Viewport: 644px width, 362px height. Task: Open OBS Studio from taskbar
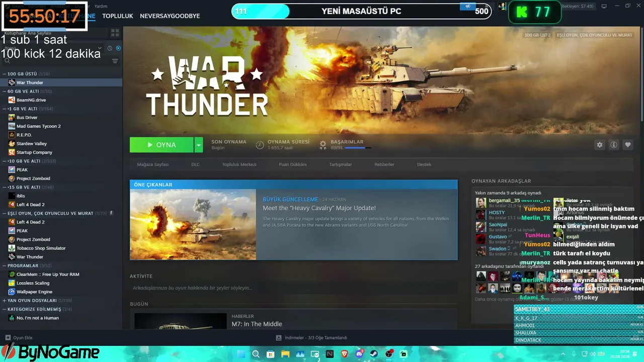(x=389, y=354)
